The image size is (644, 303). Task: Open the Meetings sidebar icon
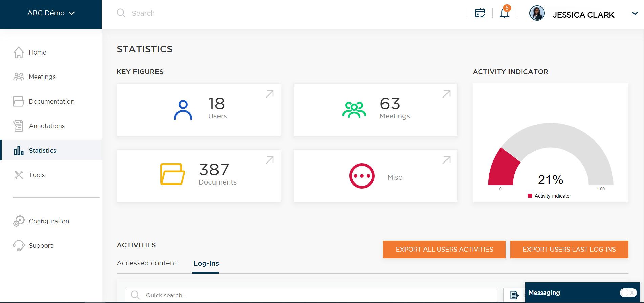tap(19, 77)
